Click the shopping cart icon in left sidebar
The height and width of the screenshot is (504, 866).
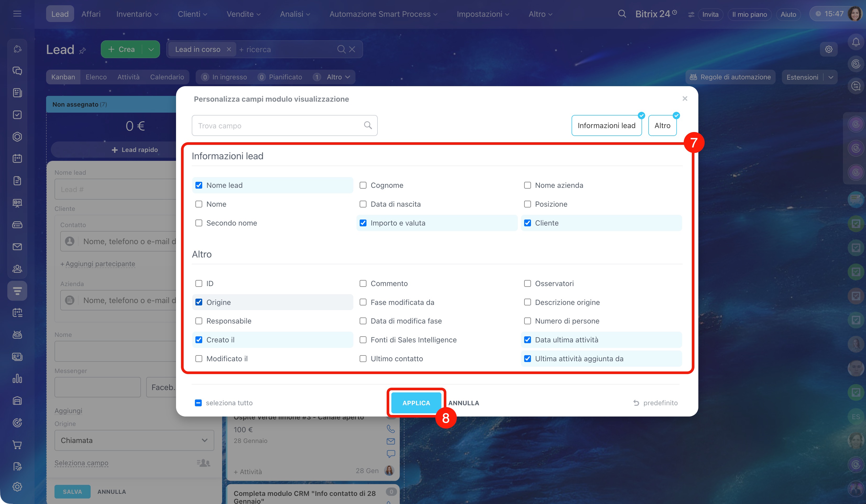[x=17, y=445]
